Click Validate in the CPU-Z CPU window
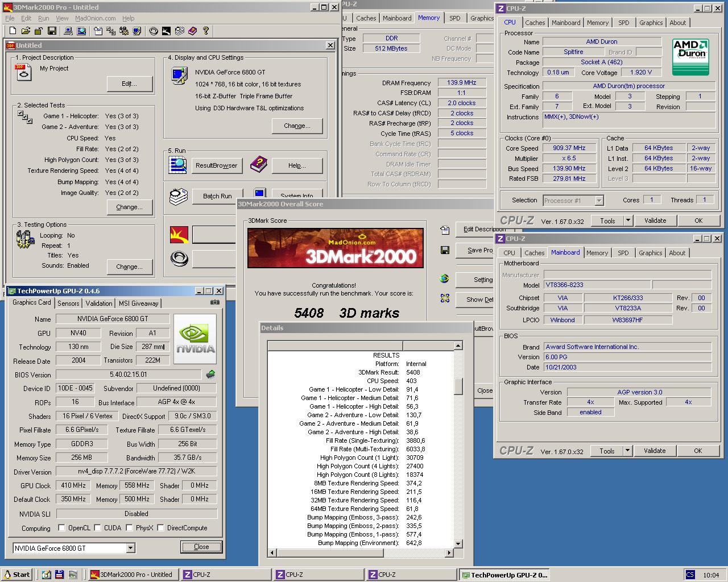728x582 pixels. [x=655, y=221]
